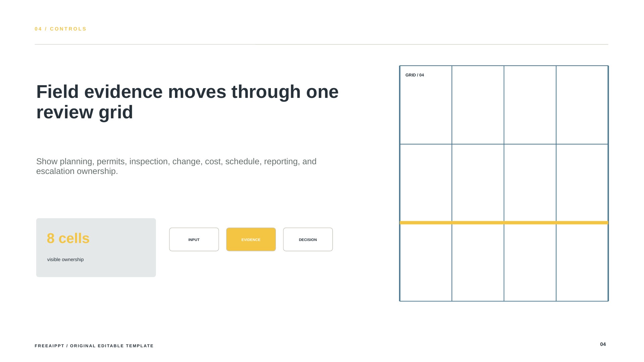The width and height of the screenshot is (644, 362).
Task: Click the middle-row second grid cell
Action: point(478,183)
